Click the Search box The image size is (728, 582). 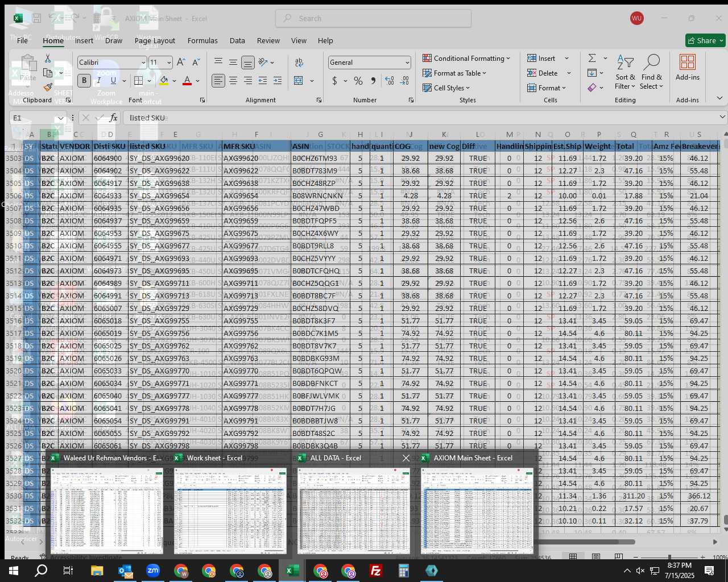point(373,18)
